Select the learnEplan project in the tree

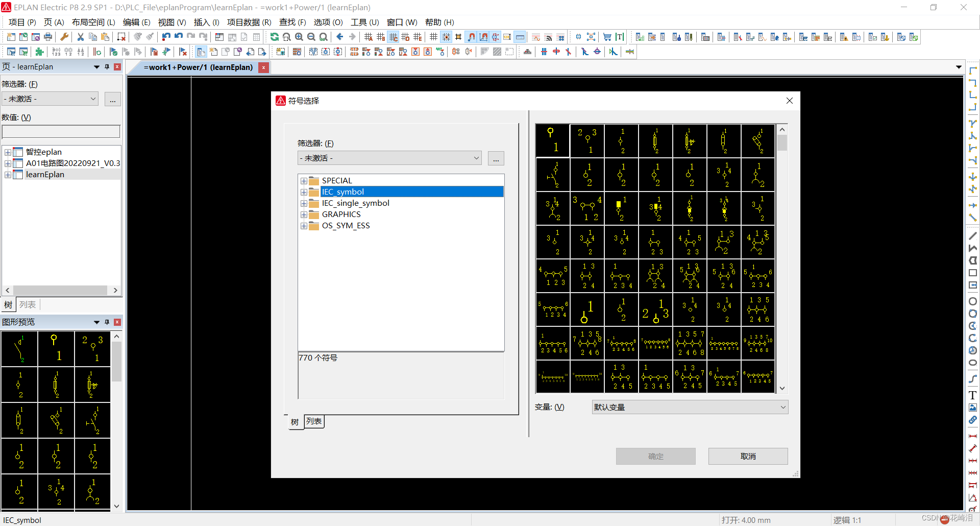coord(45,175)
